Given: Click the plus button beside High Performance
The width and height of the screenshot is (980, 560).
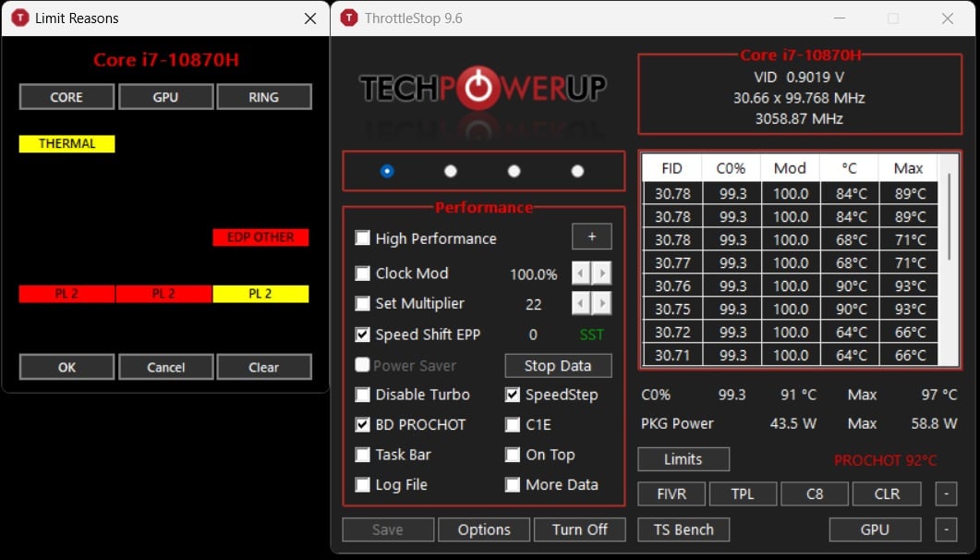Looking at the screenshot, I should pyautogui.click(x=592, y=237).
